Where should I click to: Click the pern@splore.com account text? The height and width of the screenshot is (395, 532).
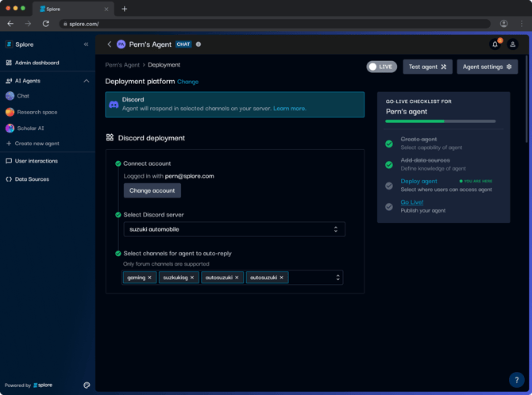(189, 176)
